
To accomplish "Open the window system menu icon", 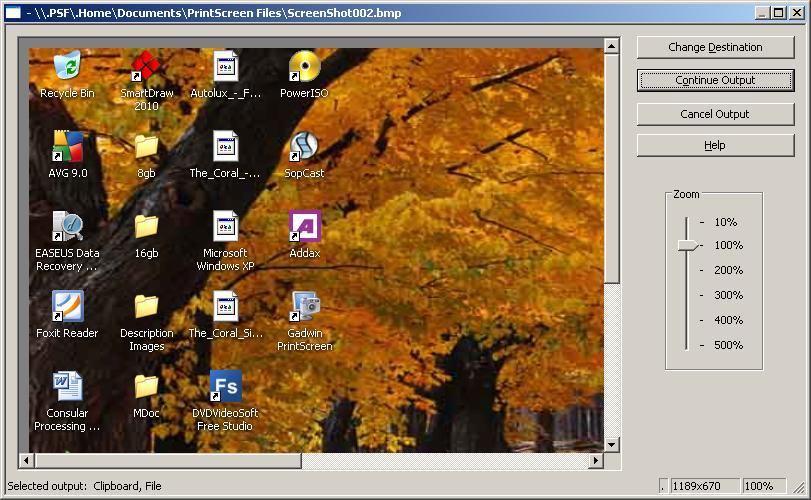I will [13, 12].
